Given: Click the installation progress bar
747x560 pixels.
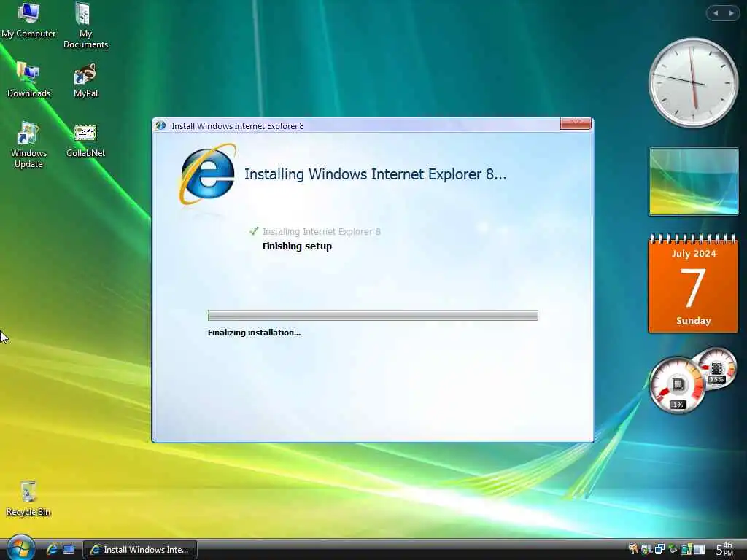Looking at the screenshot, I should [x=373, y=315].
